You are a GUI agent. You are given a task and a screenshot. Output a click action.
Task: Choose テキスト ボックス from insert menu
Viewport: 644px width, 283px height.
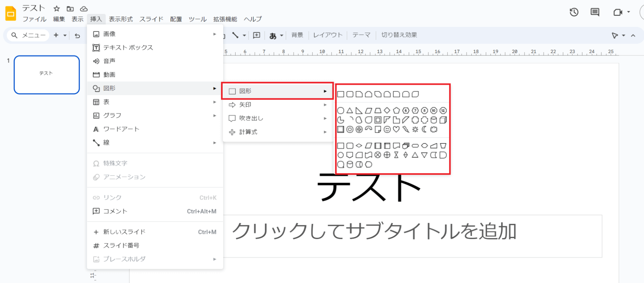click(x=128, y=47)
